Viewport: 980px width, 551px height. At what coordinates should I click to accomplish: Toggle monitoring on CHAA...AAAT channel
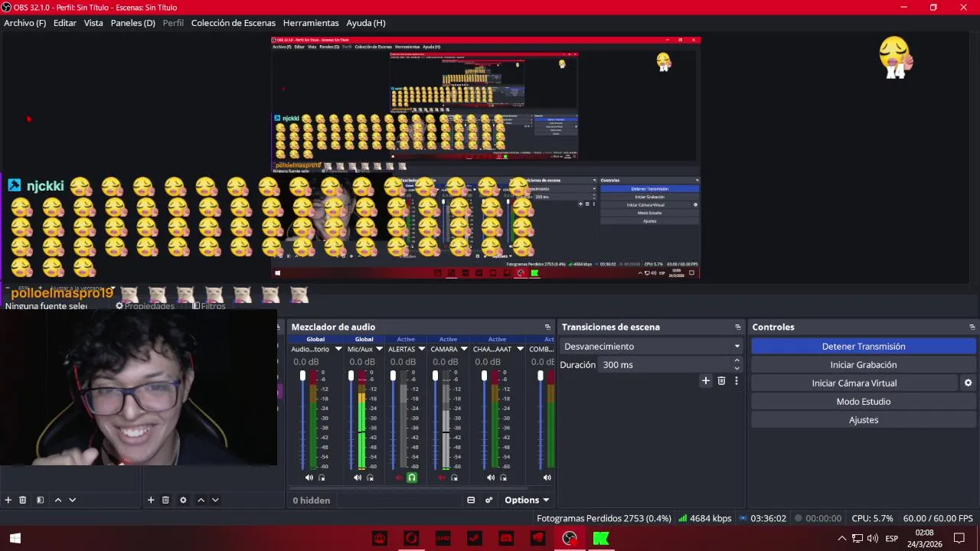[503, 478]
